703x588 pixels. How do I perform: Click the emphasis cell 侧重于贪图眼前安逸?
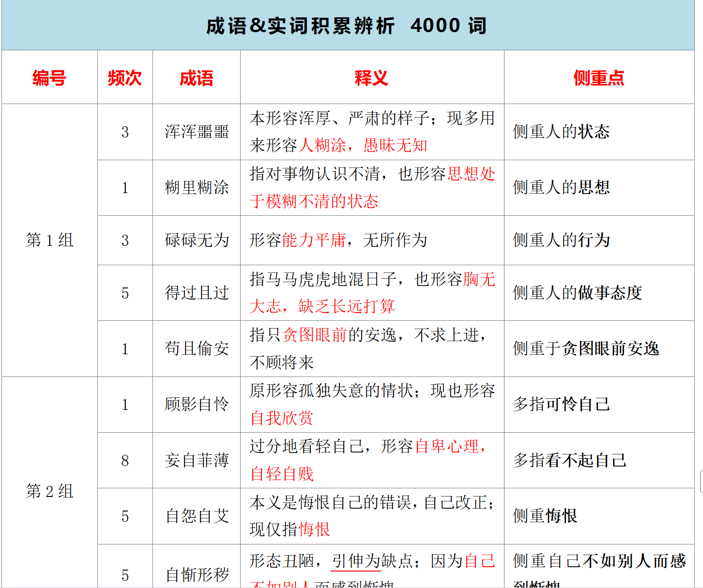pos(599,348)
